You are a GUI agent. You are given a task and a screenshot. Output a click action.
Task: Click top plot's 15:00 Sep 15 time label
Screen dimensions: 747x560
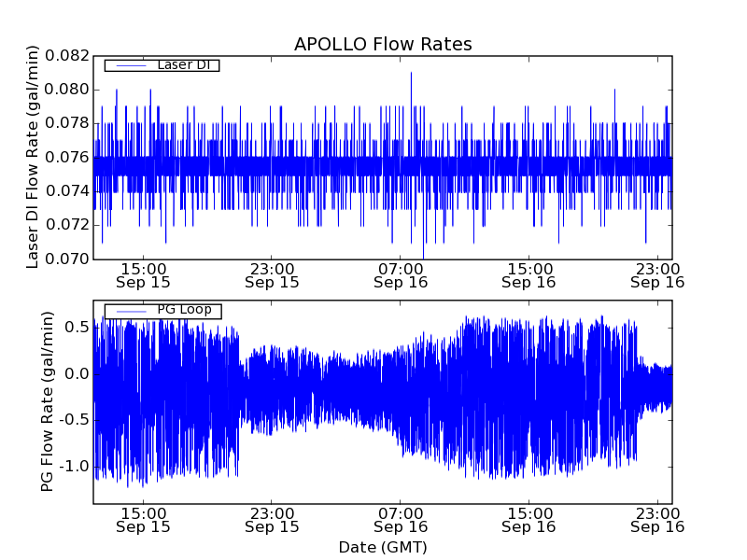point(143,274)
